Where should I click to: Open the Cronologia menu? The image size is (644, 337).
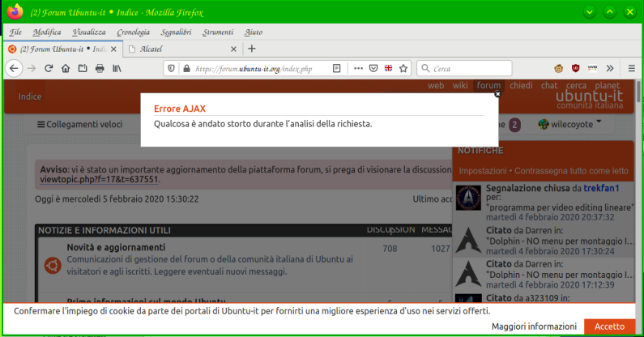133,32
